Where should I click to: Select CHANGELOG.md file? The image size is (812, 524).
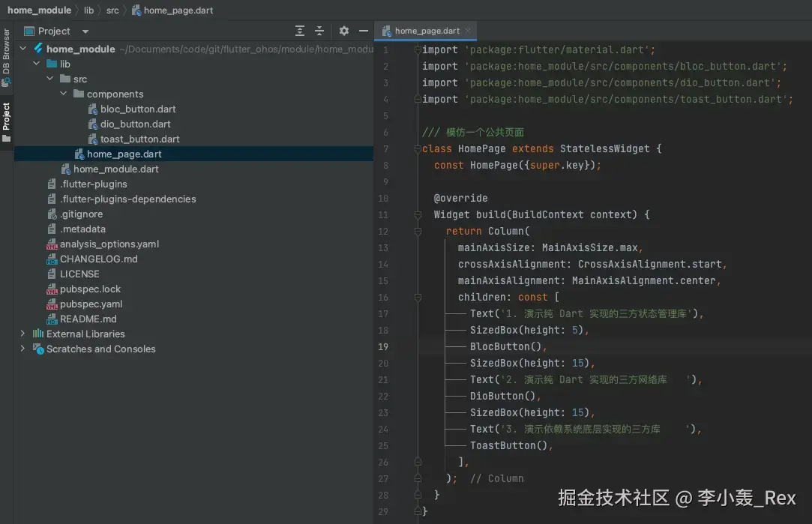[x=99, y=259]
